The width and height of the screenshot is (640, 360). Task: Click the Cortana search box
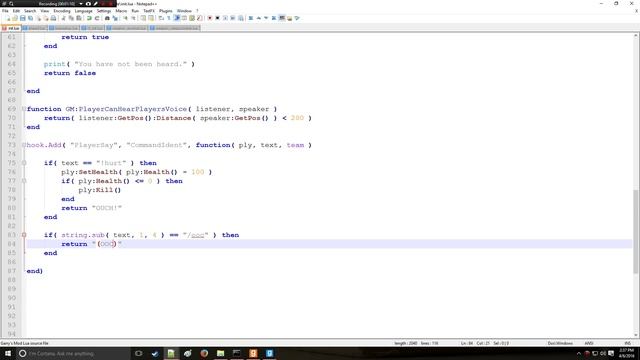73,353
